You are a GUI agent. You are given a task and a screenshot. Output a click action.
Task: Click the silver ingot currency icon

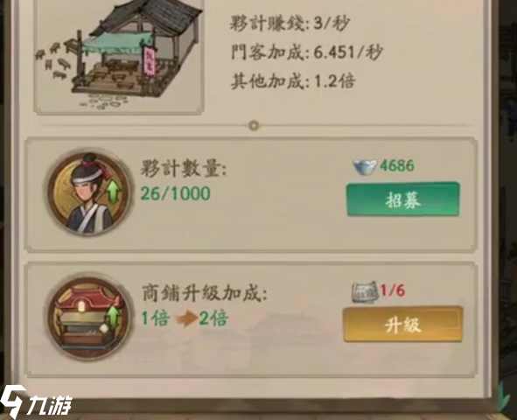pos(365,166)
